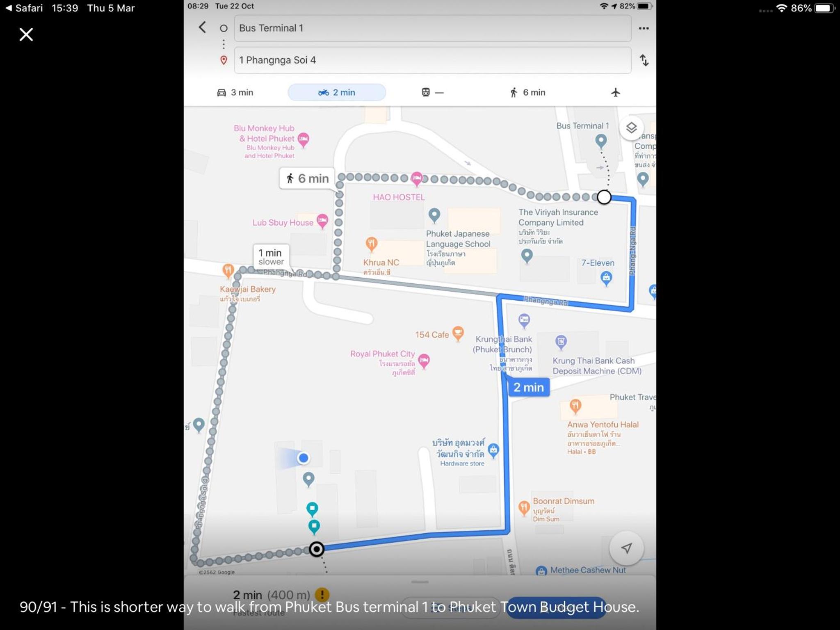Close the photo viewer with the X
Image resolution: width=840 pixels, height=630 pixels.
tap(26, 34)
